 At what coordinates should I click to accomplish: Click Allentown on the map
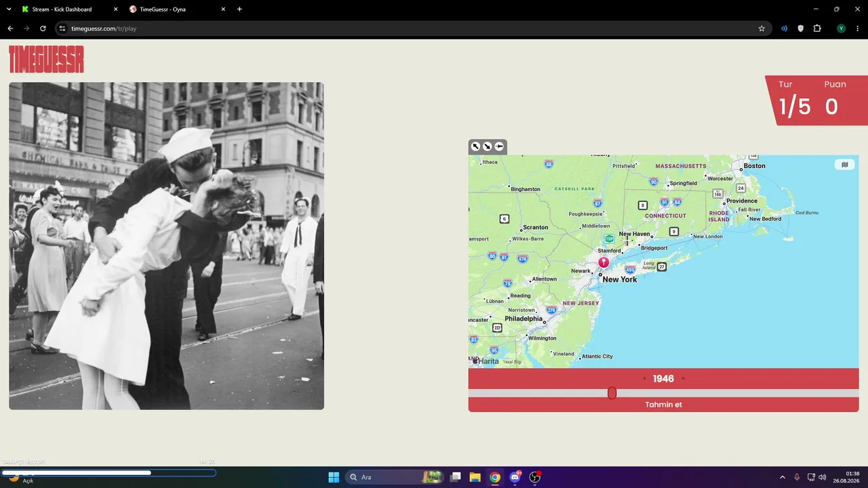545,279
